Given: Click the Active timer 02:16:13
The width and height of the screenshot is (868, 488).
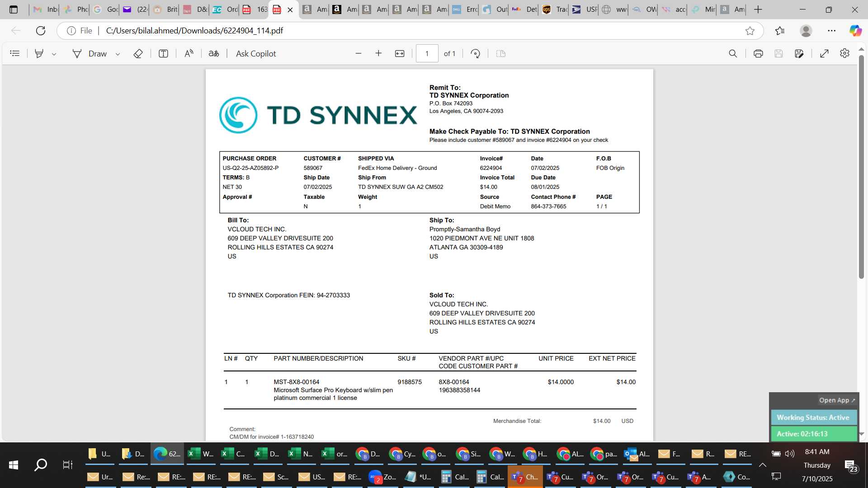Looking at the screenshot, I should [813, 434].
